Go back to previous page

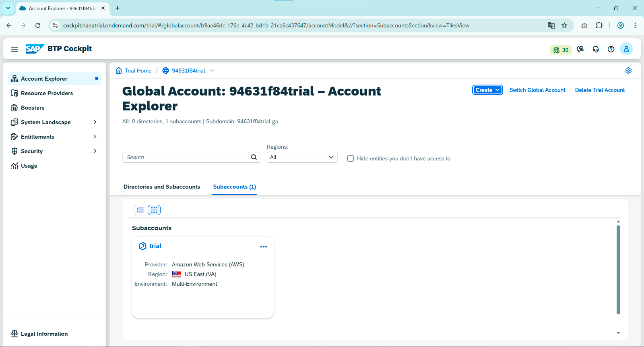(9, 25)
